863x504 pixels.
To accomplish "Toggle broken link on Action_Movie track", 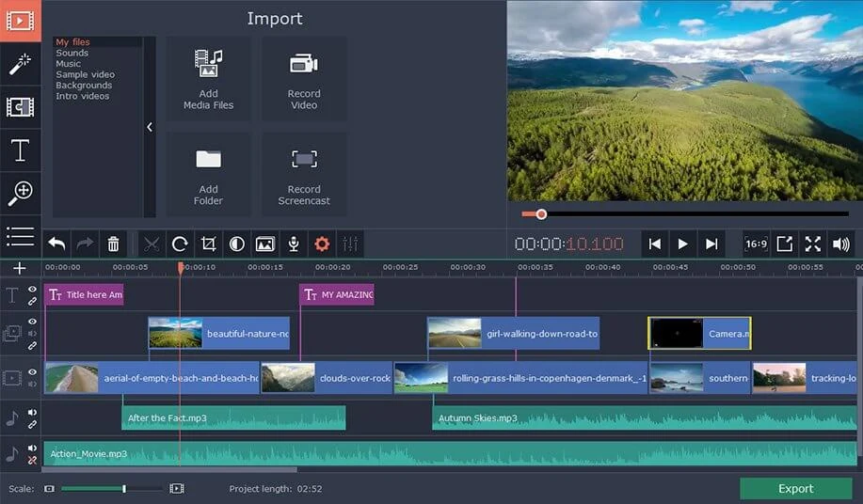I will tap(33, 460).
